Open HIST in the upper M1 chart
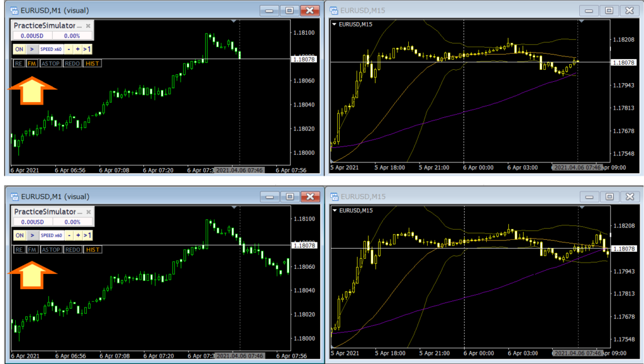Image resolution: width=644 pixels, height=364 pixels. [x=92, y=64]
